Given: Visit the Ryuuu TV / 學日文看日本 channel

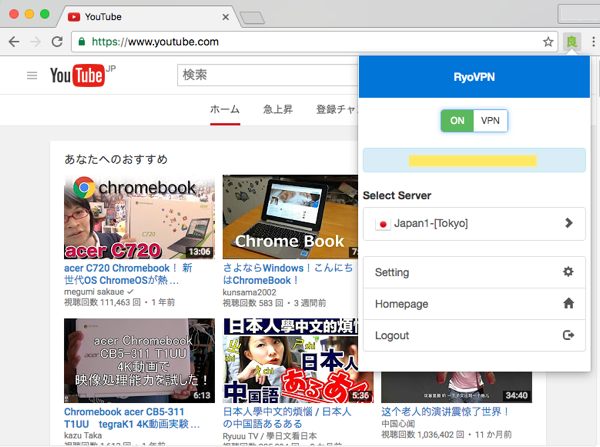Looking at the screenshot, I should point(270,436).
